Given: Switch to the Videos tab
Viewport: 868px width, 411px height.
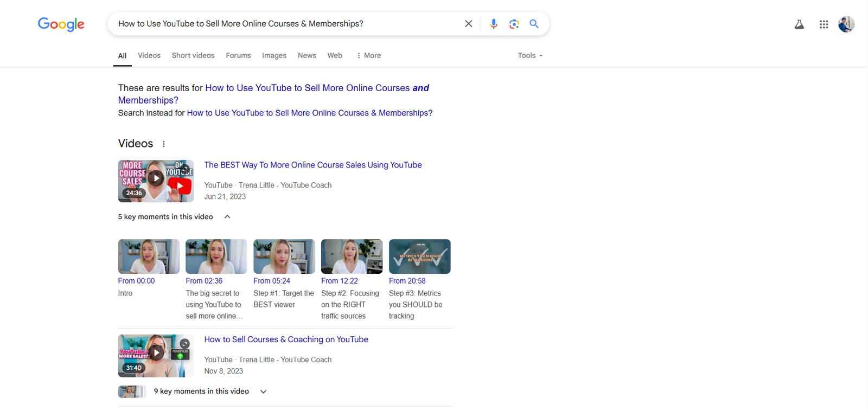Looking at the screenshot, I should pyautogui.click(x=149, y=55).
